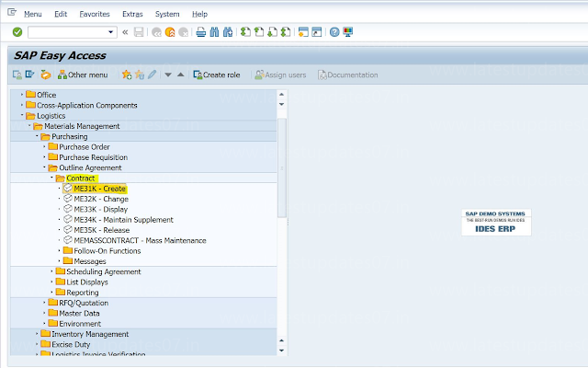The width and height of the screenshot is (588, 368).
Task: Click the grey Cancel icon
Action: point(184,33)
